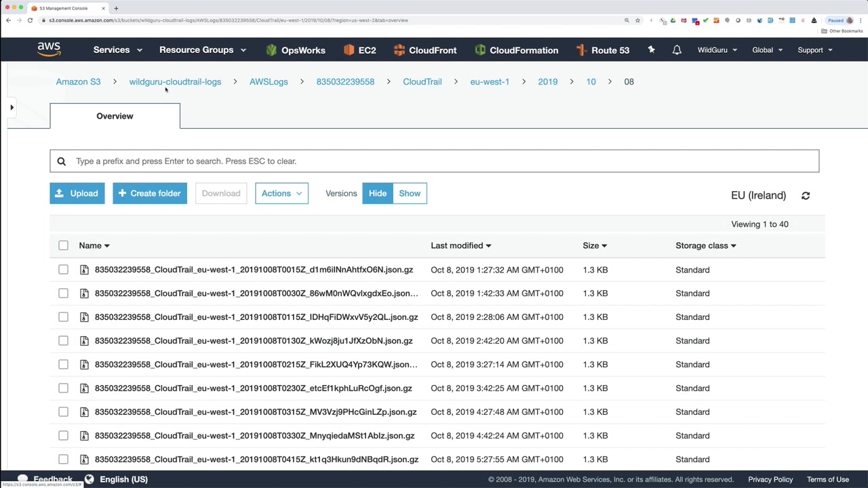Viewport: 868px width, 488px height.
Task: Select Hide for versions
Action: [378, 193]
